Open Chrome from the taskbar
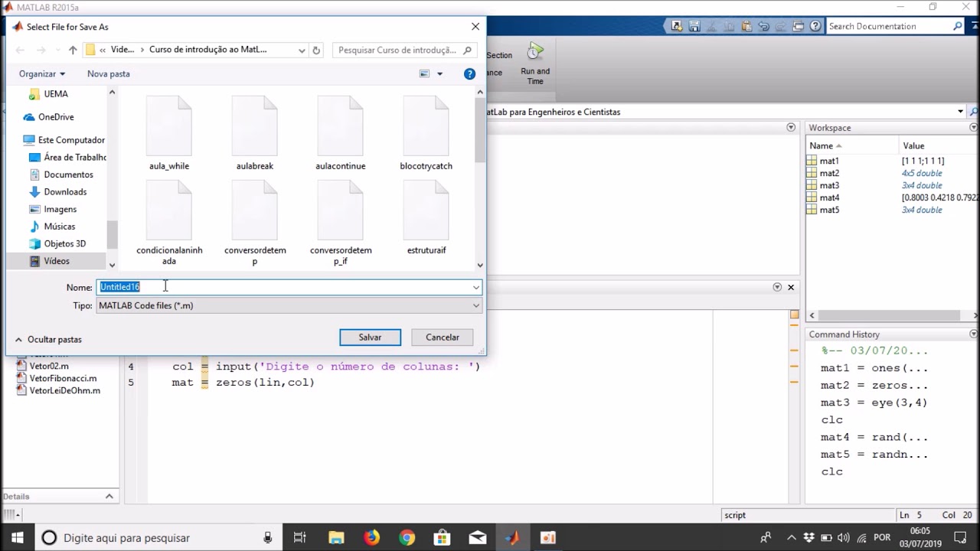The height and width of the screenshot is (551, 980). pyautogui.click(x=407, y=537)
